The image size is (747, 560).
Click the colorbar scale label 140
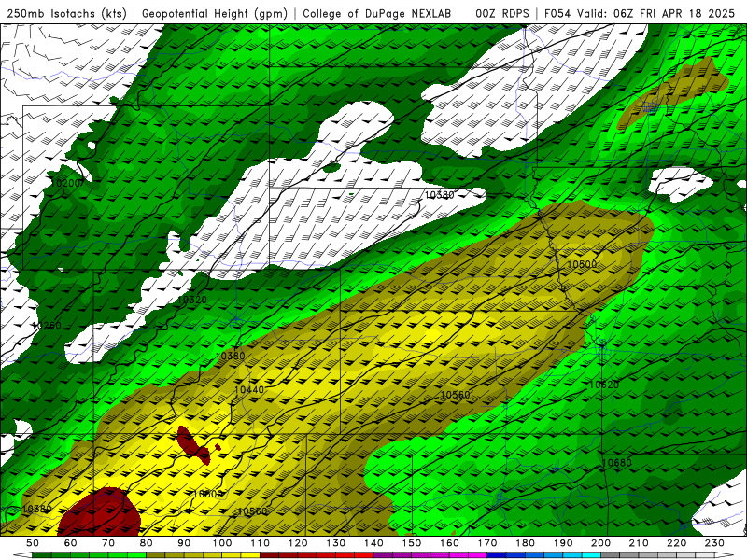[373, 543]
